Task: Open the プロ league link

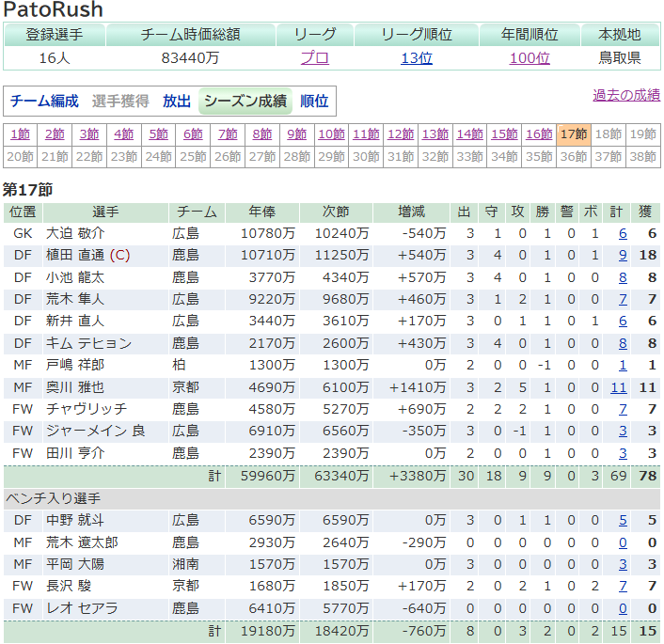Action: click(315, 57)
